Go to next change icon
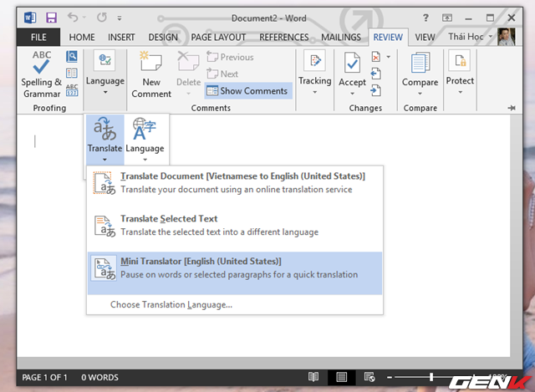 tap(375, 90)
